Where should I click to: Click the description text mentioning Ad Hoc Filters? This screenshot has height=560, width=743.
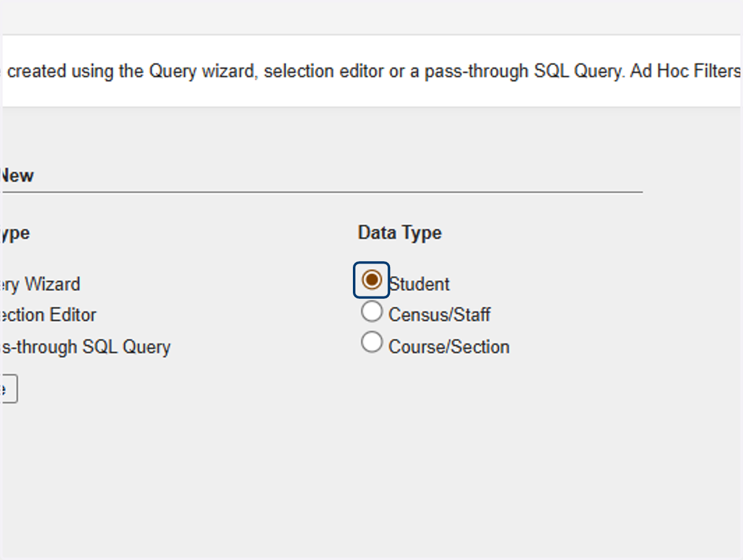coord(371,71)
